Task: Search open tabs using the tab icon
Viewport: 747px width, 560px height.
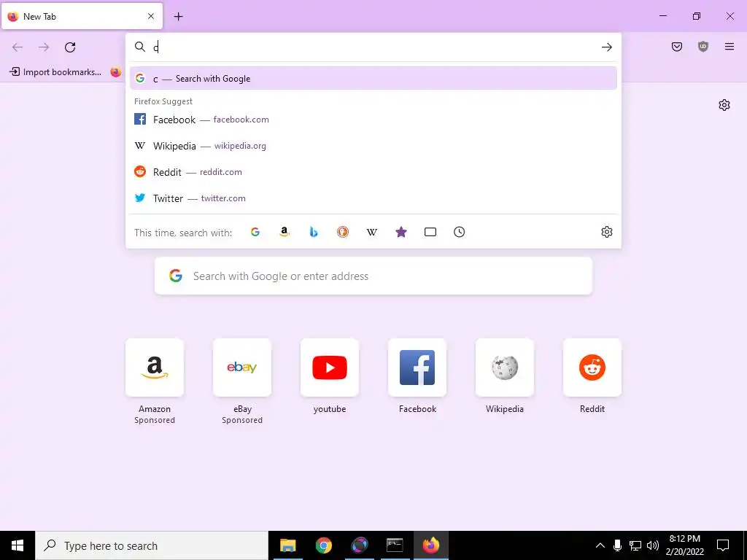Action: click(x=430, y=232)
